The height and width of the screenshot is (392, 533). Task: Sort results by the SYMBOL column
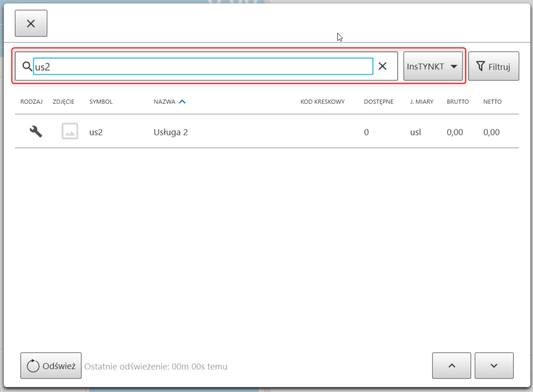click(x=101, y=102)
